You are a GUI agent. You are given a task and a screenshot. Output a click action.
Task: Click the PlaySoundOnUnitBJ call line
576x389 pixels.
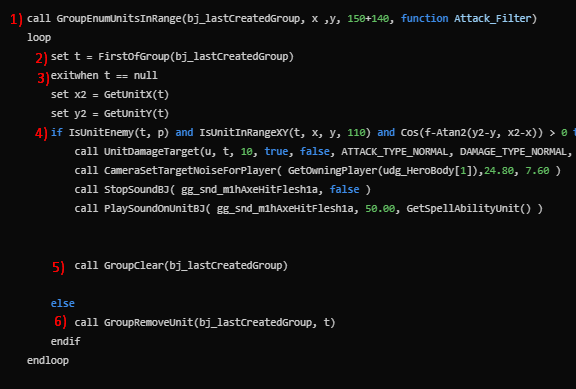point(309,209)
